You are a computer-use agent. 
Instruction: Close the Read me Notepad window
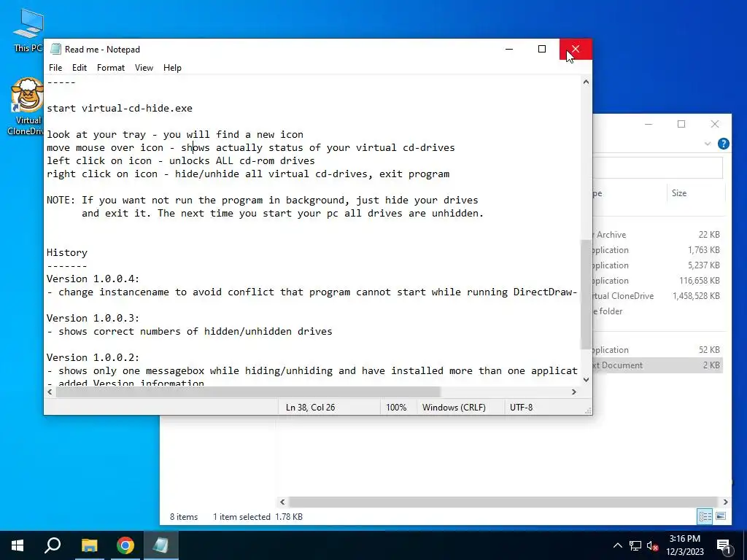point(576,49)
